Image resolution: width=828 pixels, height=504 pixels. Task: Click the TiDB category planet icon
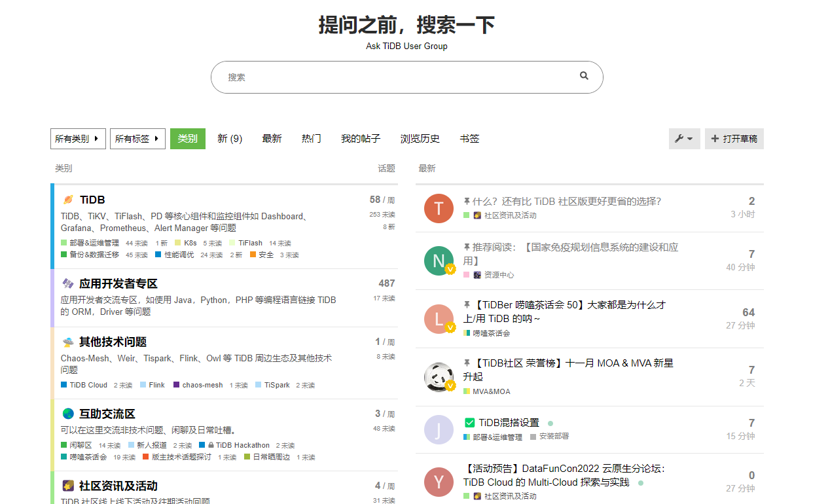(68, 200)
